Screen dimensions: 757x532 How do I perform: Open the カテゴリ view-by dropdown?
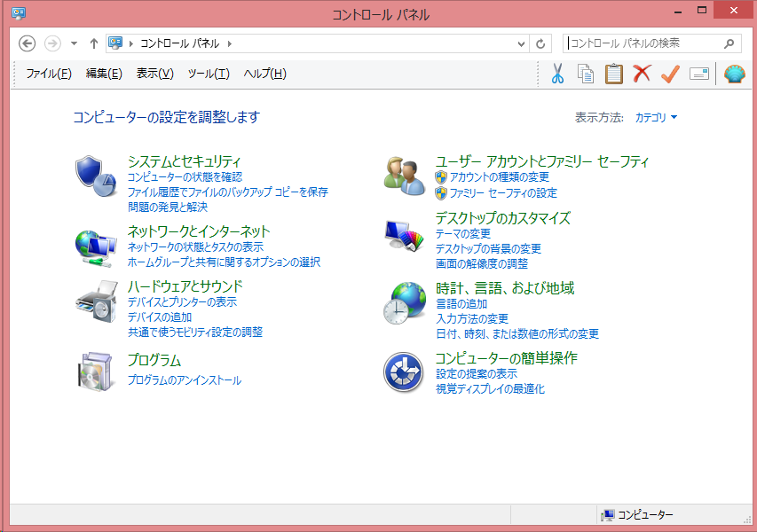tap(656, 117)
